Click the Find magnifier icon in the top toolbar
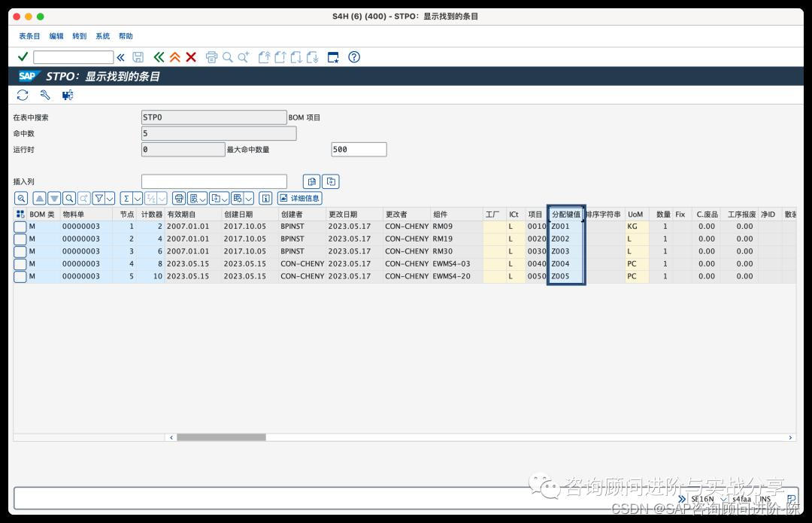812x523 pixels. (227, 57)
